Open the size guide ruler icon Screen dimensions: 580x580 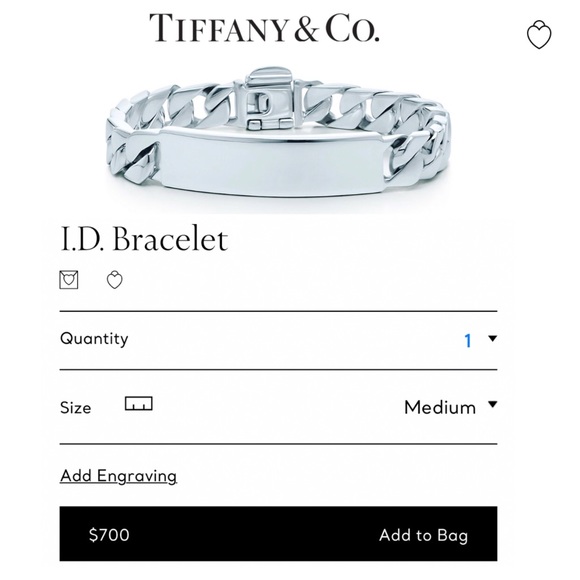tap(139, 404)
